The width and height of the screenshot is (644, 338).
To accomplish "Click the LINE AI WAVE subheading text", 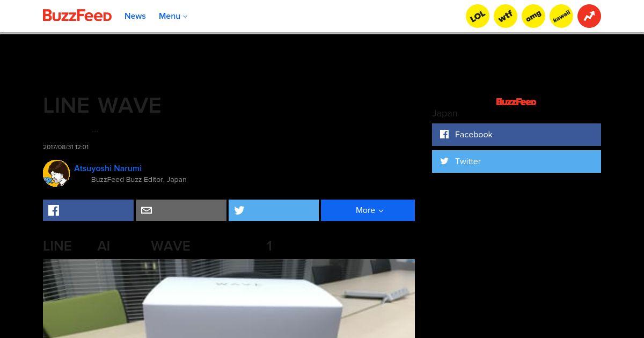I will click(x=158, y=246).
